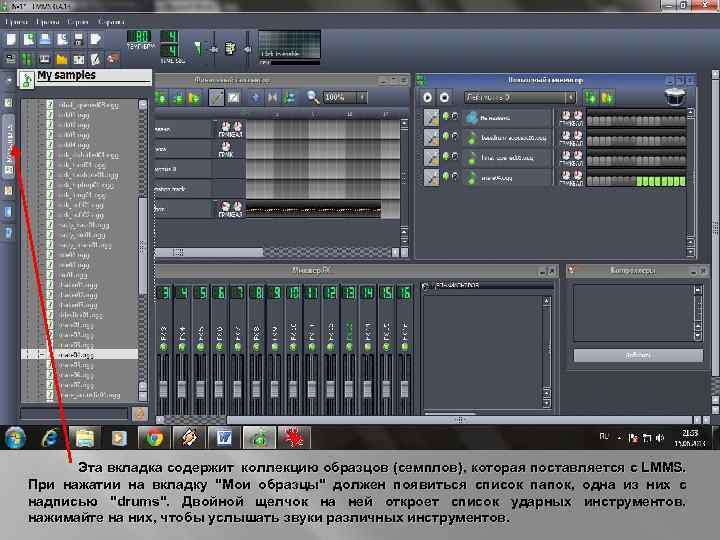Add beat/bassline track in Song Editor toolbar
Viewport: 720px width, 540px height.
click(161, 97)
